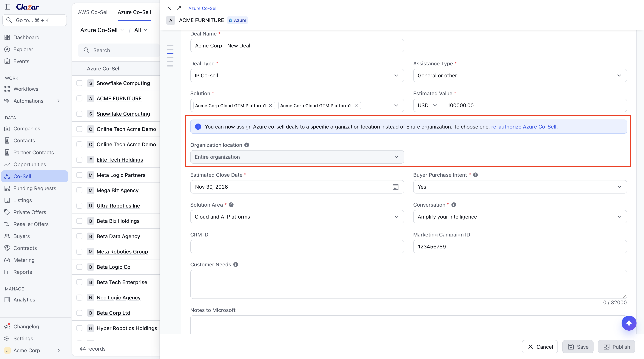Remove Acme Corp Cloud GTM Platform2 tag

point(356,105)
